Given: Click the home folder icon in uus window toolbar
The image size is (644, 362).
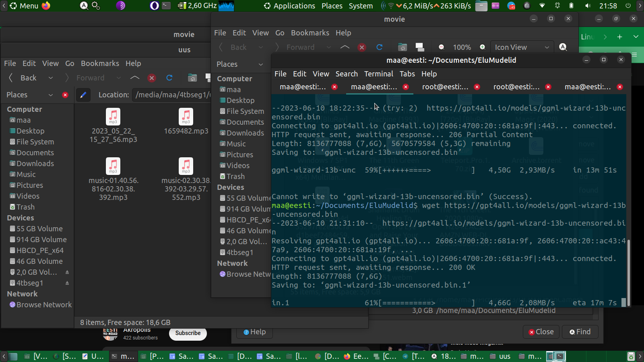Looking at the screenshot, I should click(192, 78).
